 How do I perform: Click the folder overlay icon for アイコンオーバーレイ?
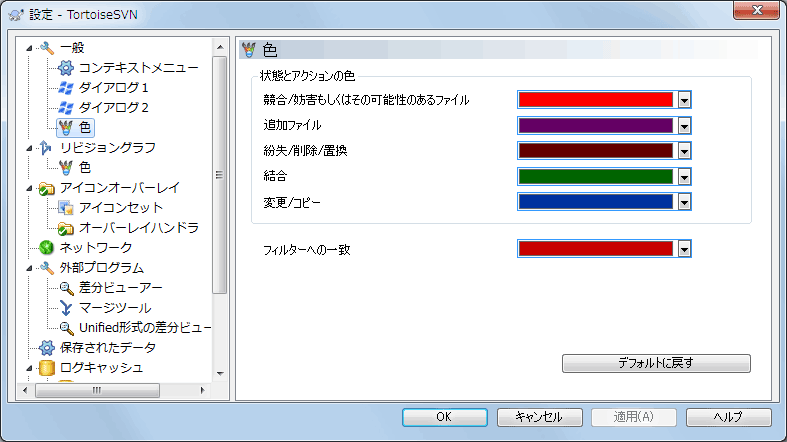point(47,188)
